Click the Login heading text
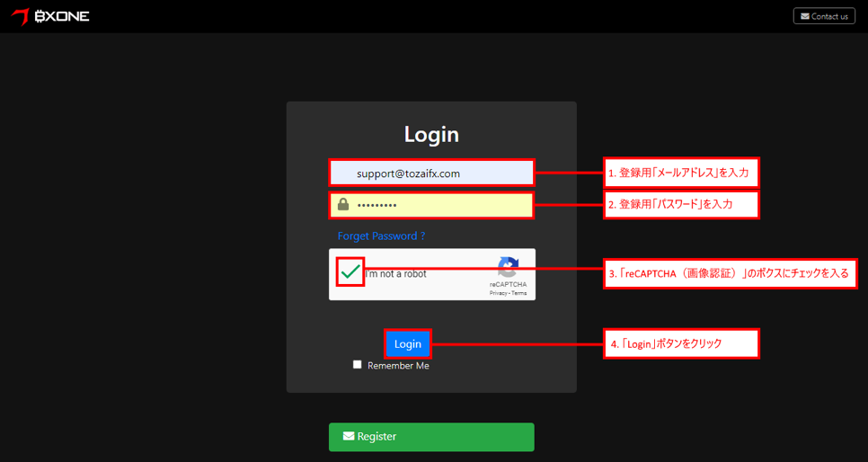 coord(431,134)
